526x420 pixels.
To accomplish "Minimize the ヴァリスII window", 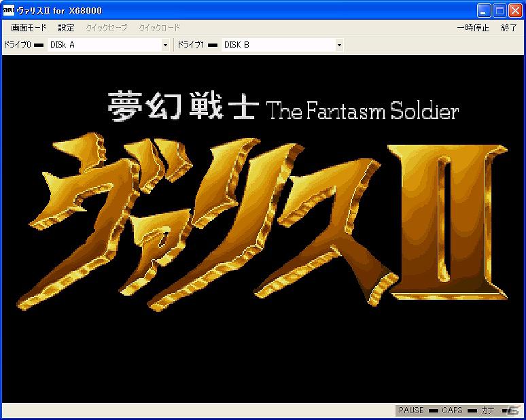I will coord(483,11).
